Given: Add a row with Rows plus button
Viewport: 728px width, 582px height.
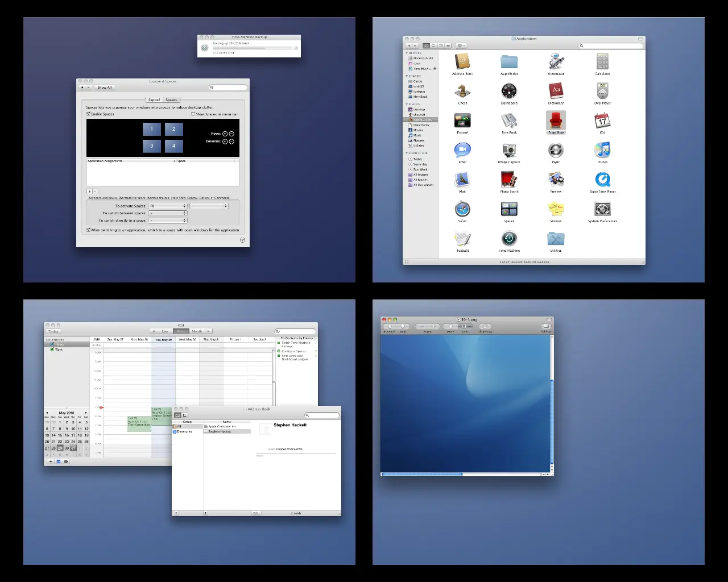Looking at the screenshot, I should (225, 134).
